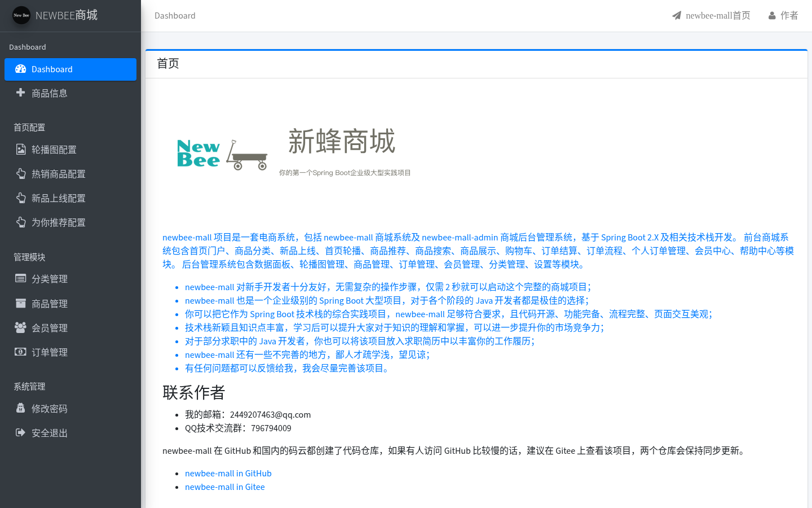Click the sign-out icon beside 安全退出
The width and height of the screenshot is (812, 508).
pyautogui.click(x=21, y=432)
